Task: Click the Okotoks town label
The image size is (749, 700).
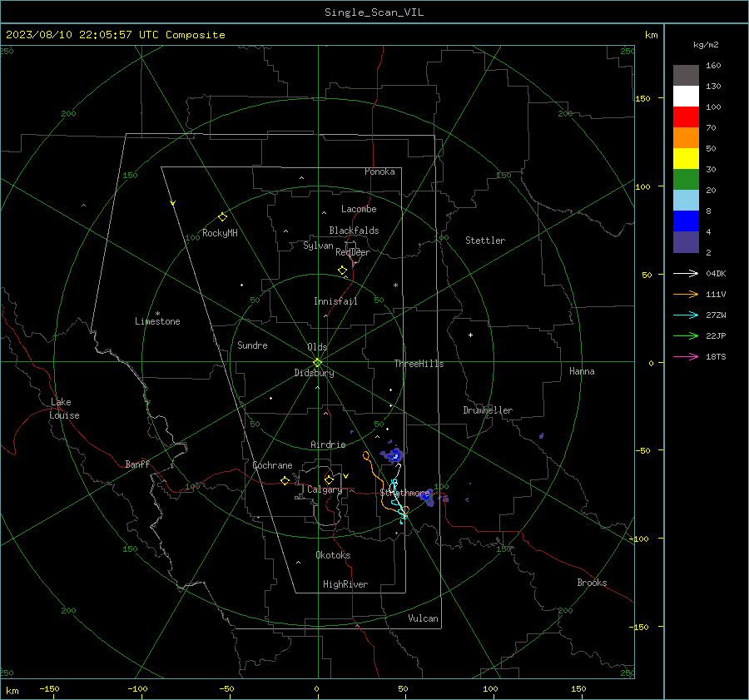Action: [x=333, y=555]
